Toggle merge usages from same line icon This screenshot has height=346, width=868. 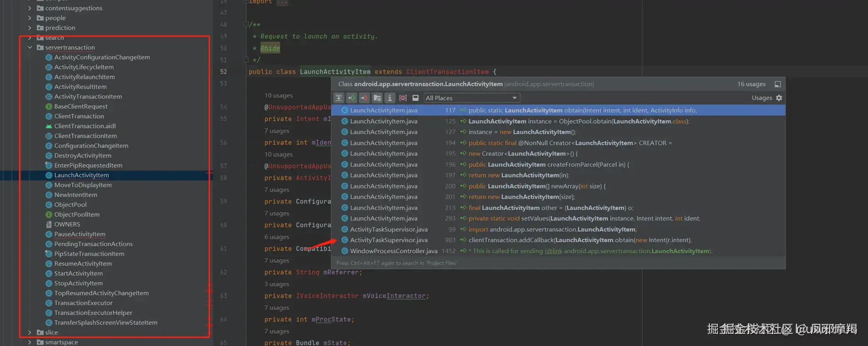(339, 98)
